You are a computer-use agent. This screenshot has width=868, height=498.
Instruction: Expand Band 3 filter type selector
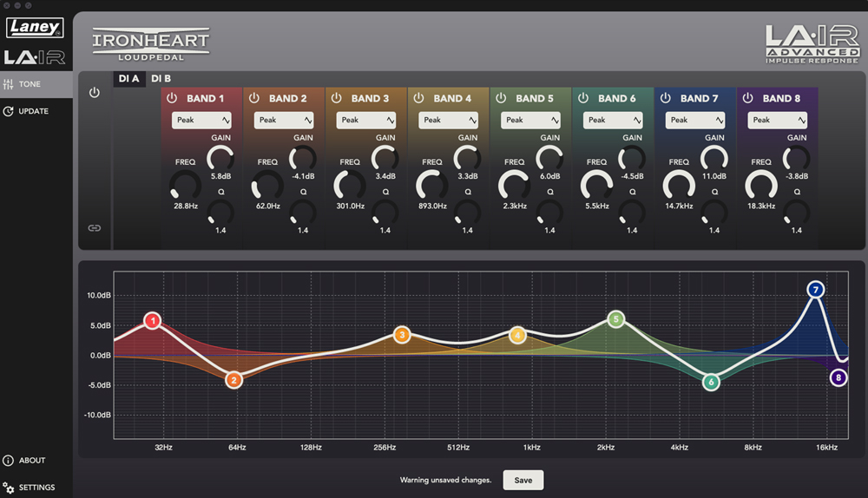[x=366, y=120]
